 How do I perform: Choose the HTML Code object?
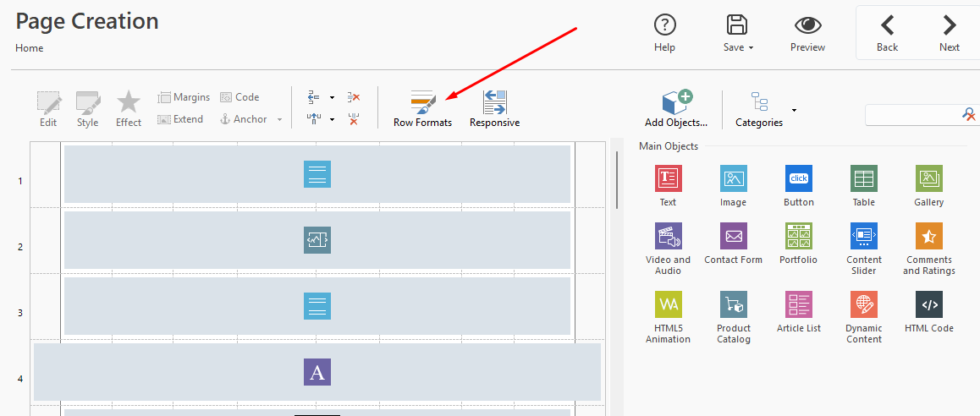(928, 305)
